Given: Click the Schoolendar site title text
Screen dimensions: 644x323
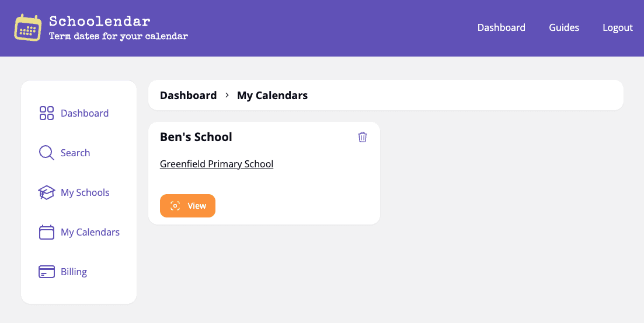Looking at the screenshot, I should pos(100,22).
